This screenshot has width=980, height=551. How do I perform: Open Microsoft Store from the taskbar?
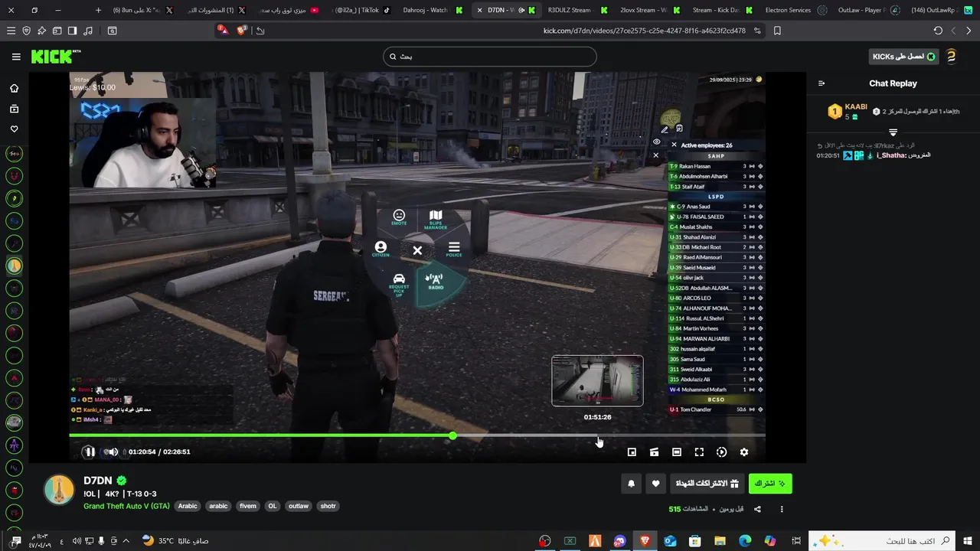pos(695,541)
